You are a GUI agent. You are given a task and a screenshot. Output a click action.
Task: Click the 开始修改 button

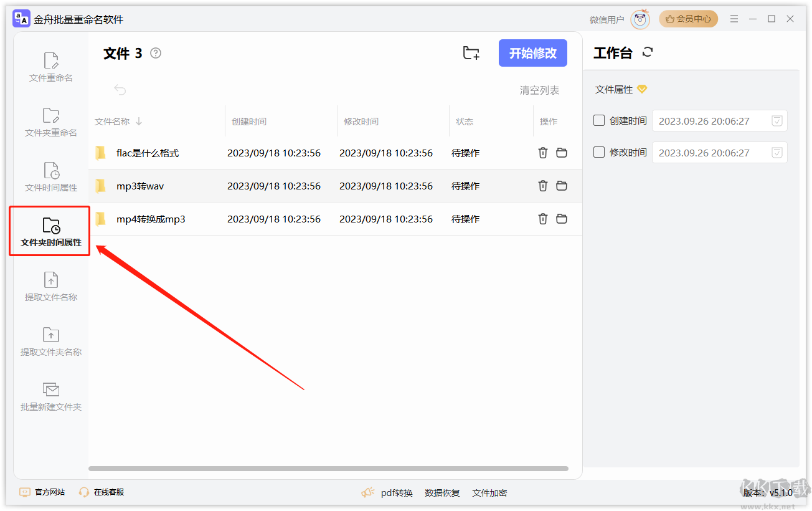click(x=532, y=53)
